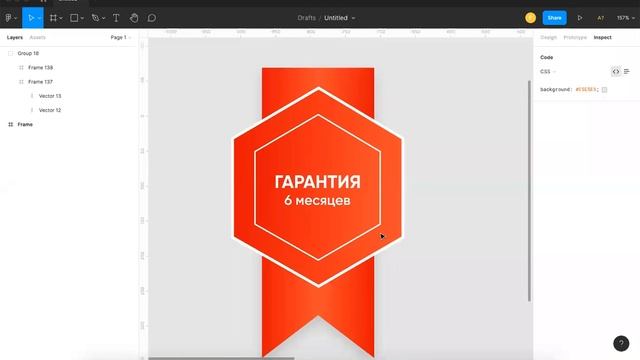Click the canvas vertical scrollbar
The height and width of the screenshot is (360, 640).
[529, 191]
